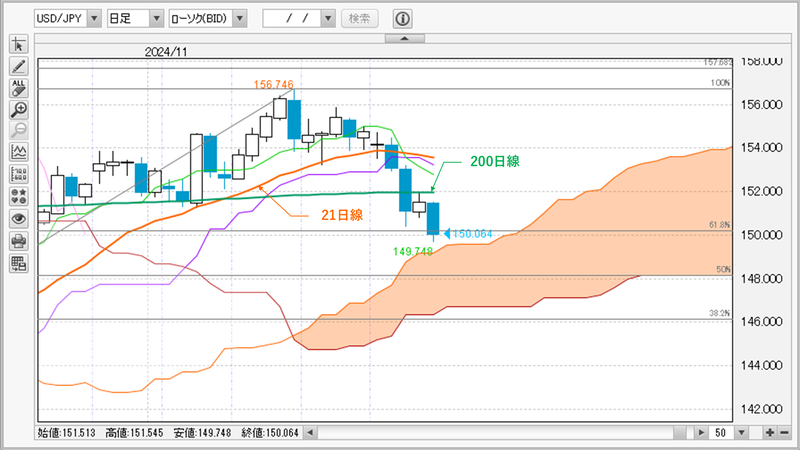Open the date picker dropdown arrow

[x=328, y=19]
